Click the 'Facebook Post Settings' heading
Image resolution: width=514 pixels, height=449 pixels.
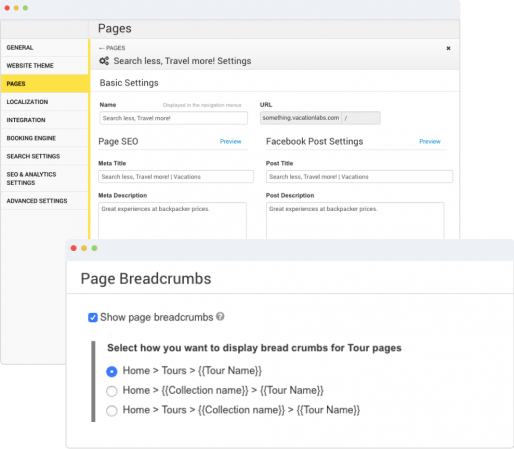coord(314,142)
